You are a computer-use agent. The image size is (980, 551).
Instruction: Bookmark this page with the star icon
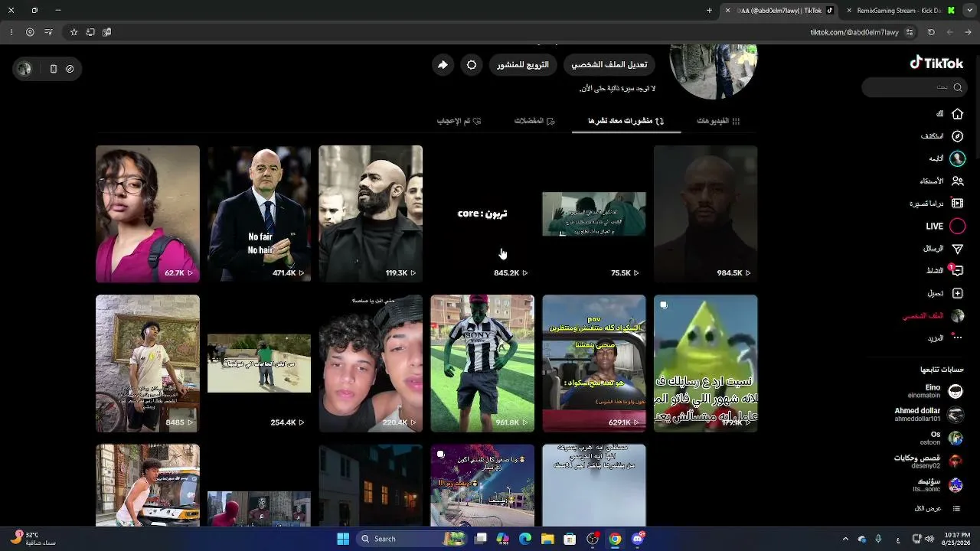tap(73, 32)
